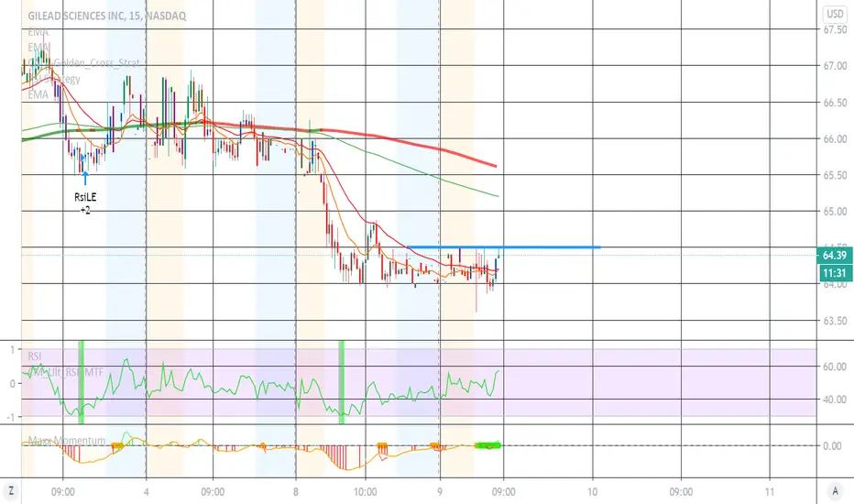Click the current price label 64.39

pyautogui.click(x=835, y=256)
